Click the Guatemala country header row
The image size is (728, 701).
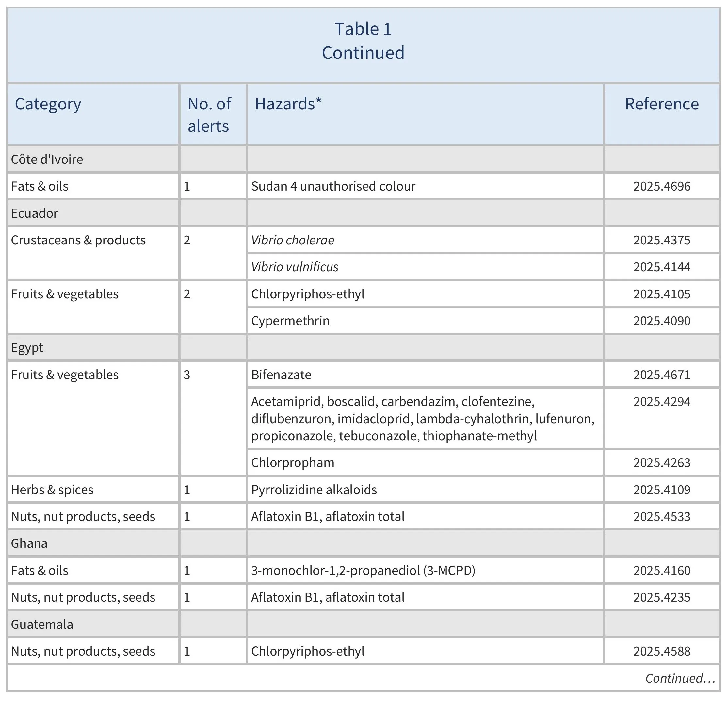point(42,624)
